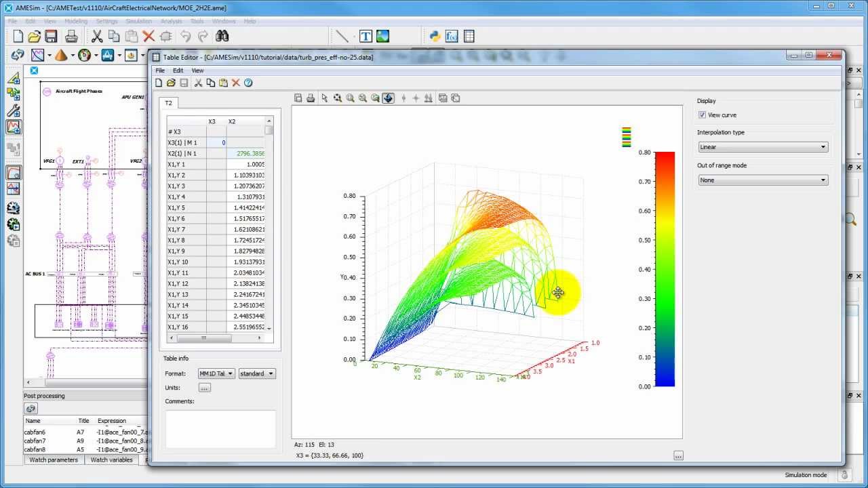The height and width of the screenshot is (488, 868).
Task: Click Sketch mode icon in left sidebar
Action: click(x=14, y=78)
